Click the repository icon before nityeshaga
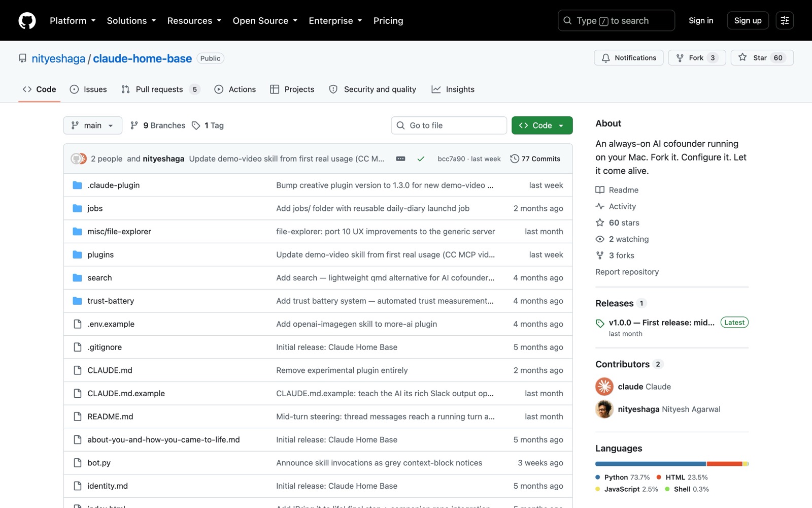Image resolution: width=812 pixels, height=508 pixels. coord(22,58)
